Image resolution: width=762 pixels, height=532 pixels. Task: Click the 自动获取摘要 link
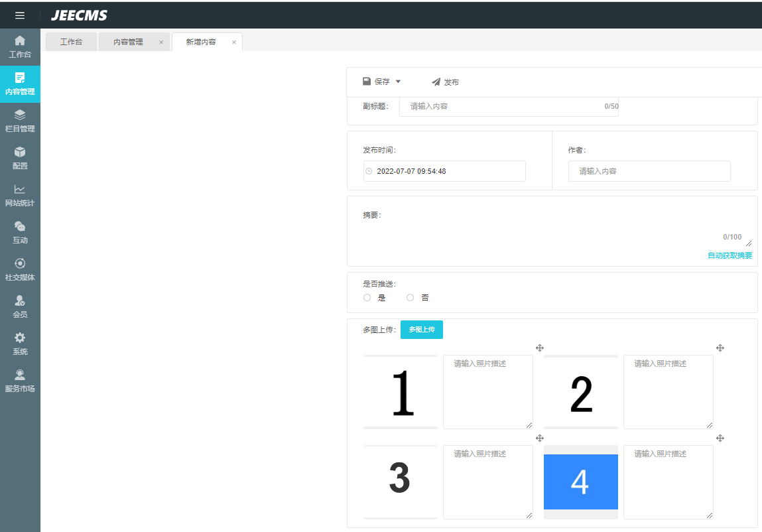pyautogui.click(x=730, y=255)
